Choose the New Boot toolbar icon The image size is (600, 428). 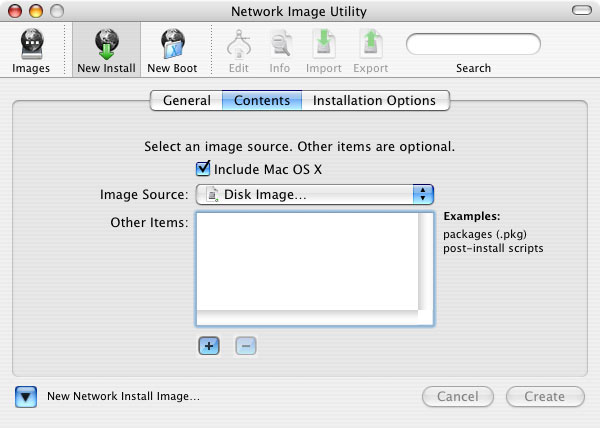173,44
